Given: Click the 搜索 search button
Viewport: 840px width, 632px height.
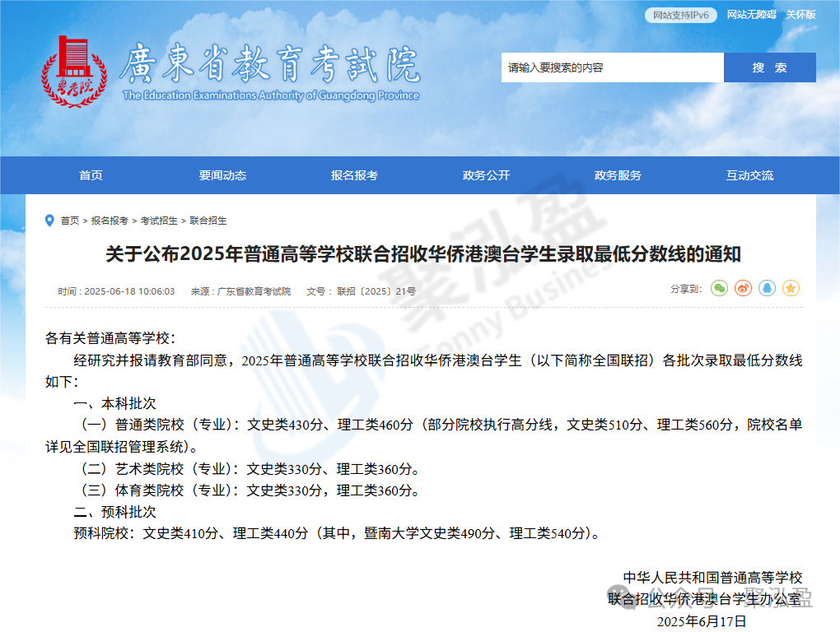Looking at the screenshot, I should coord(769,67).
